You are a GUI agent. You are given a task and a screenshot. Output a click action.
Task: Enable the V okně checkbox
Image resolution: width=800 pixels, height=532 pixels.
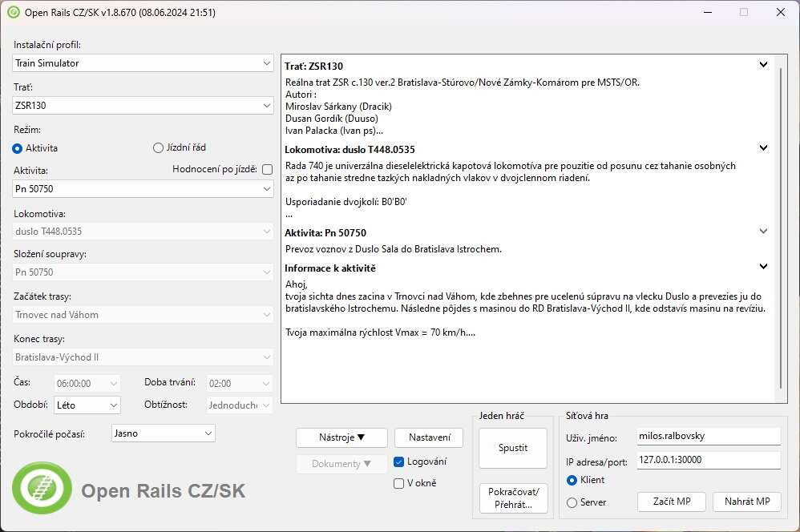click(x=399, y=483)
